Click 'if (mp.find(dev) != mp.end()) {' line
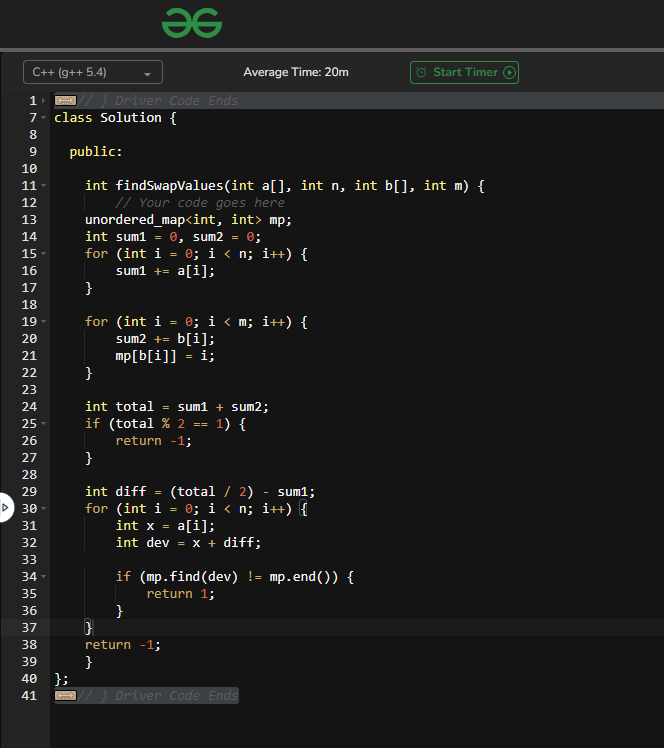The width and height of the screenshot is (664, 748). (235, 577)
